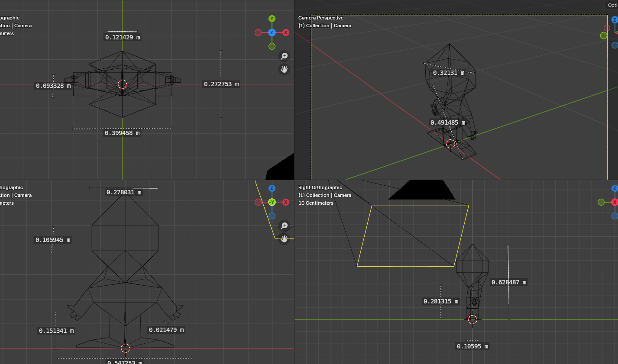
Task: Click the green circle in the Camera Perspective gizmo
Action: (604, 35)
